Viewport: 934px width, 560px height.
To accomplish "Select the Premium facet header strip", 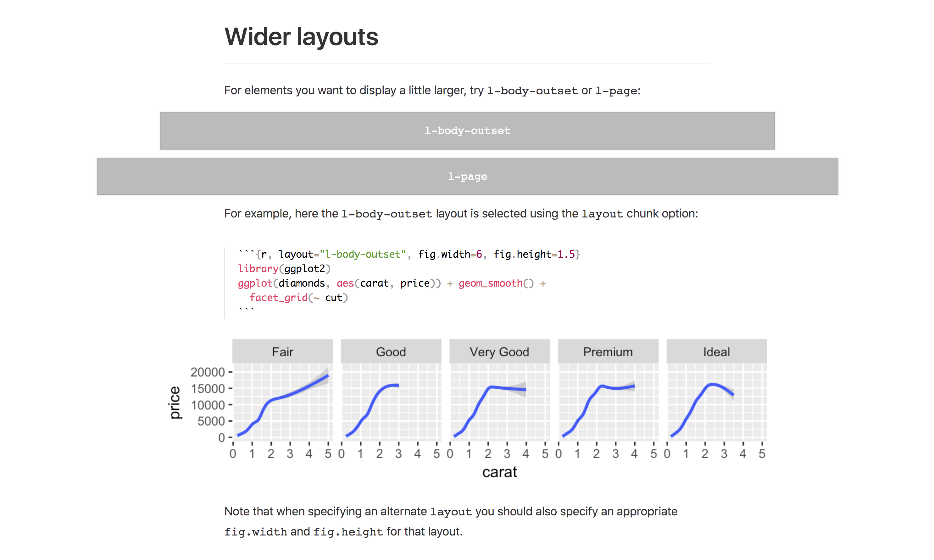I will pyautogui.click(x=608, y=352).
